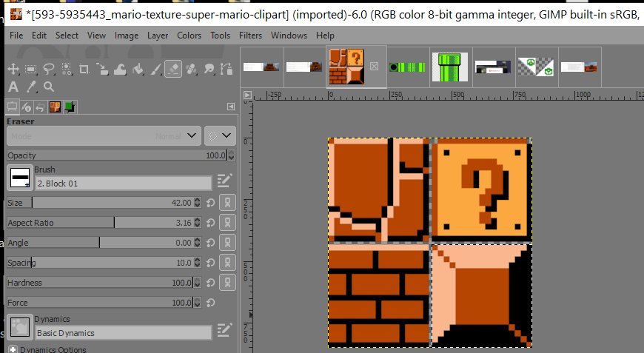
Task: Open the layer mode group dropdown
Action: 220,136
